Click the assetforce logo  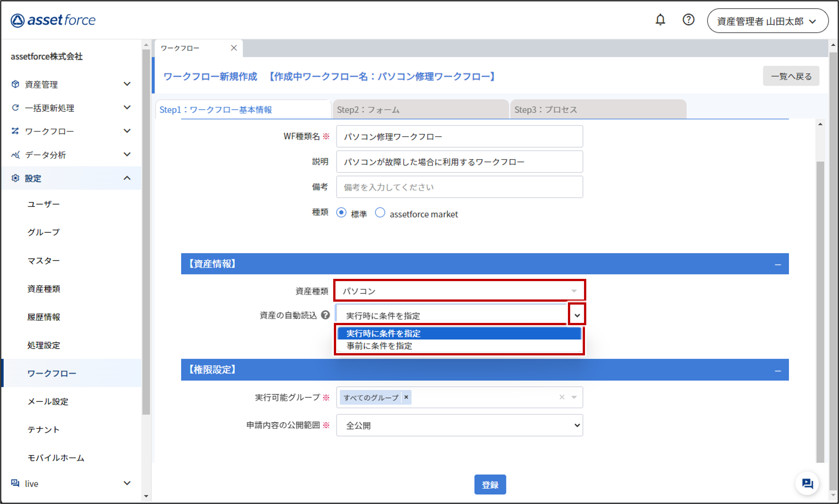[x=53, y=20]
